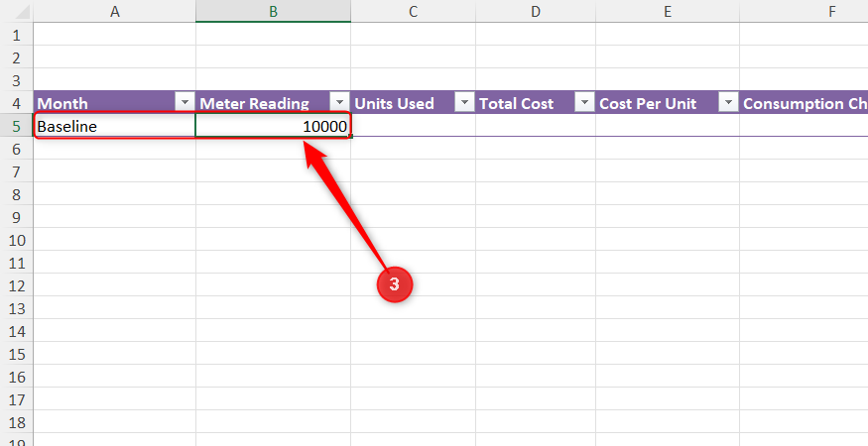Click the Consumption header cell in column F

coord(804,102)
